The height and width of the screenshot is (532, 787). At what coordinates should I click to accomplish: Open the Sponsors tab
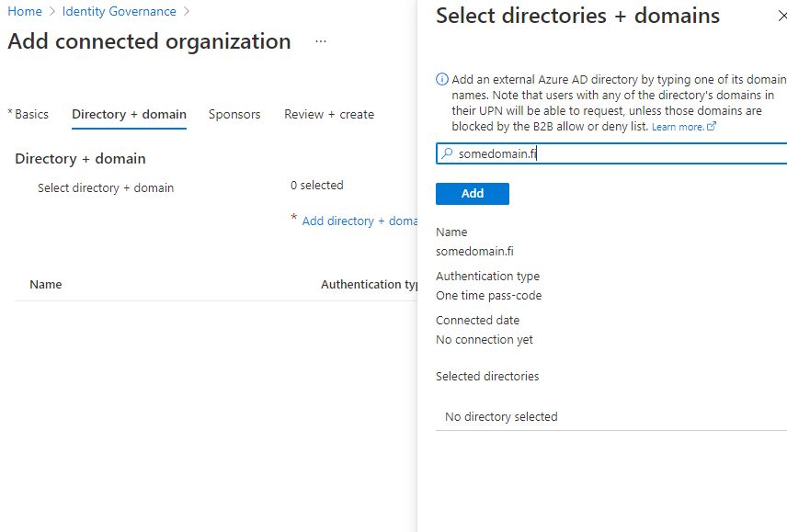(234, 115)
